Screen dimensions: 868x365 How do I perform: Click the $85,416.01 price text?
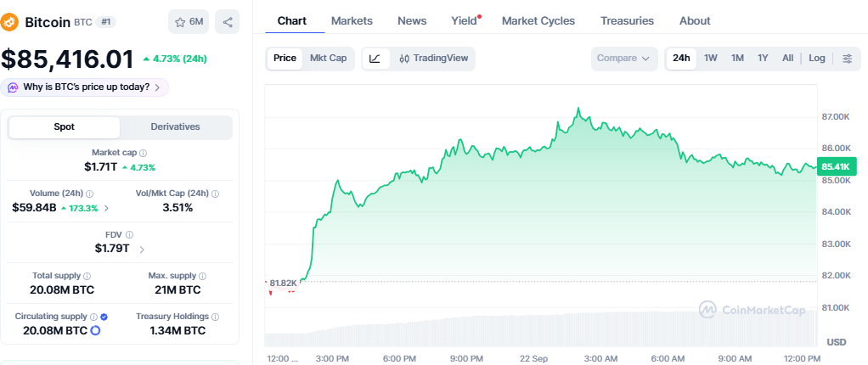68,59
